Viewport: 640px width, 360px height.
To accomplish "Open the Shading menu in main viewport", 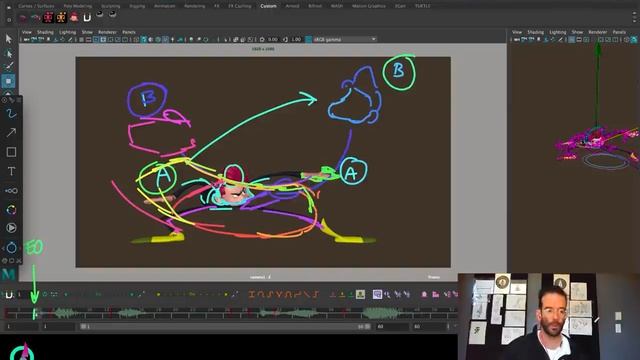I will coord(45,32).
